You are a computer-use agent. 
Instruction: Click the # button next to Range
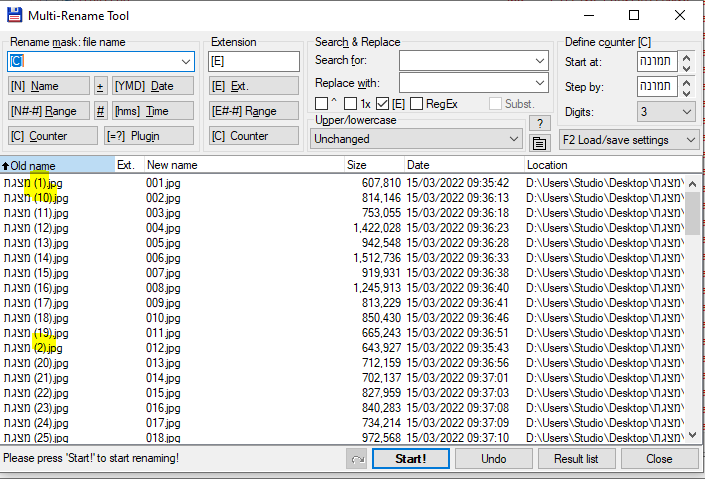coord(100,111)
